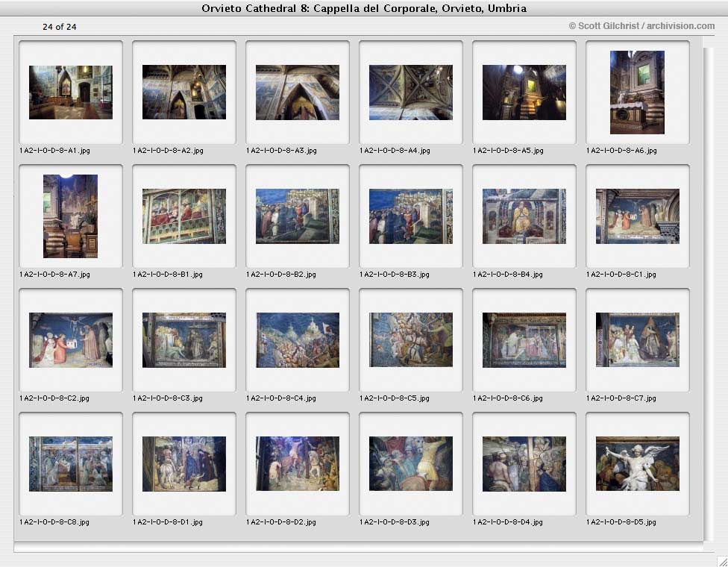Open thumbnail 1A2-I-O-D-8-C1.jpg
The height and width of the screenshot is (567, 728).
point(637,216)
